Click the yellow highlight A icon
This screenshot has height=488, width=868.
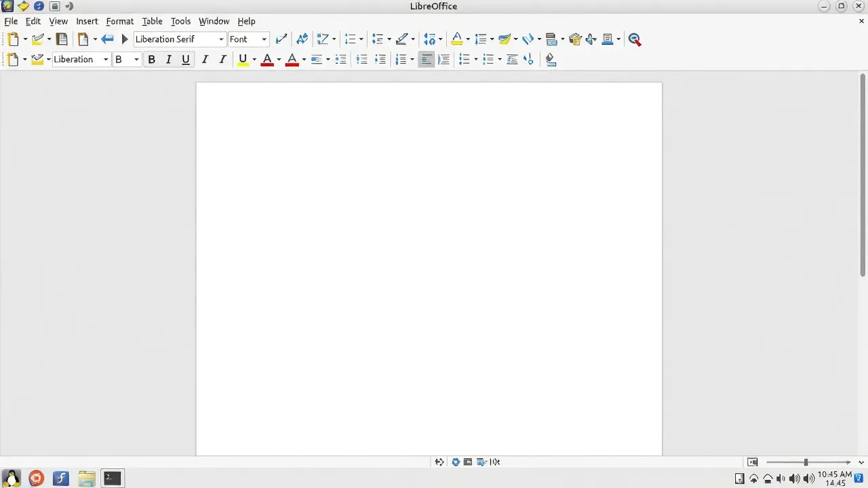(x=457, y=39)
